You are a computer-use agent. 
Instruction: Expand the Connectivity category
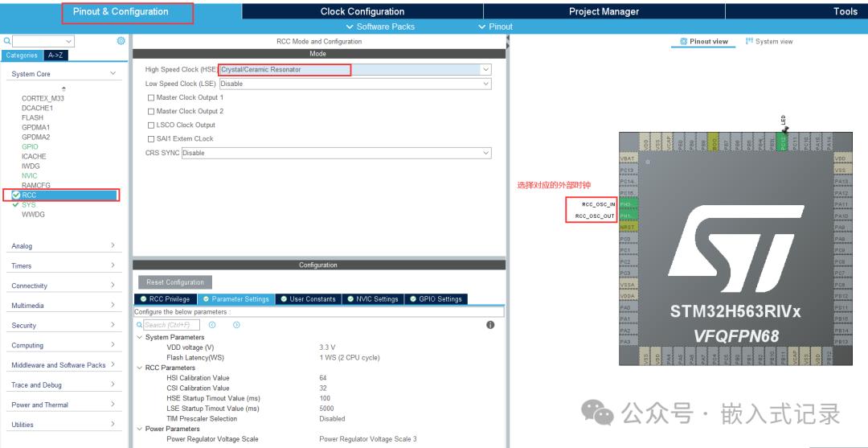pos(113,286)
